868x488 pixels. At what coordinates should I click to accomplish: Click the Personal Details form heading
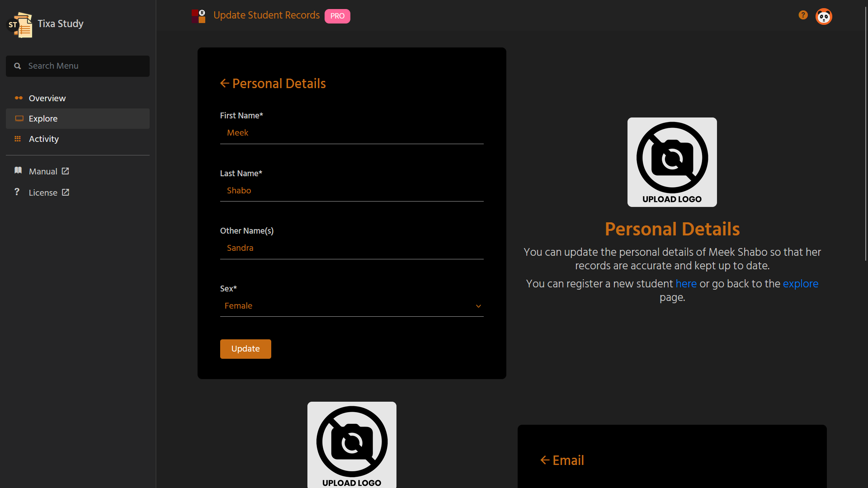coord(279,84)
